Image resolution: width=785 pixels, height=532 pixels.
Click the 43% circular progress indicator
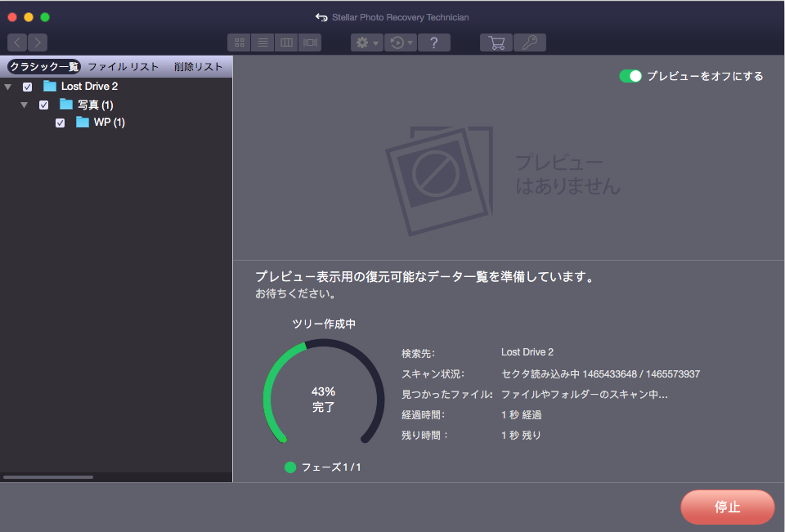(324, 393)
